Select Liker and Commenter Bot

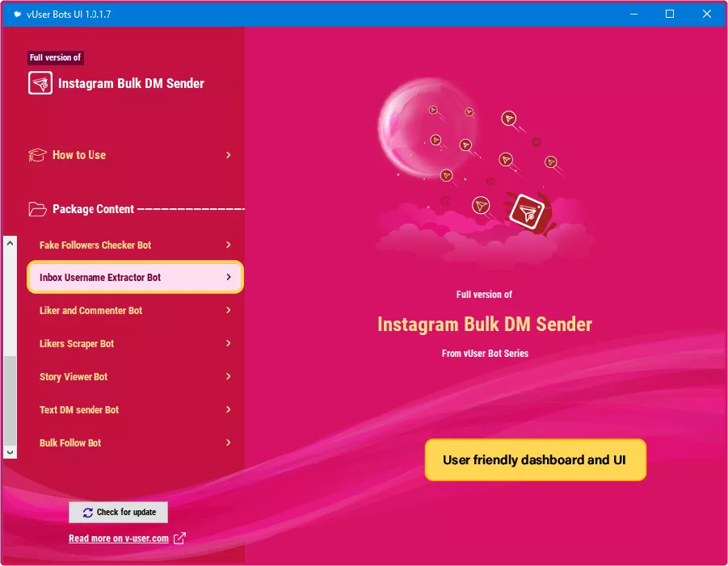point(135,310)
